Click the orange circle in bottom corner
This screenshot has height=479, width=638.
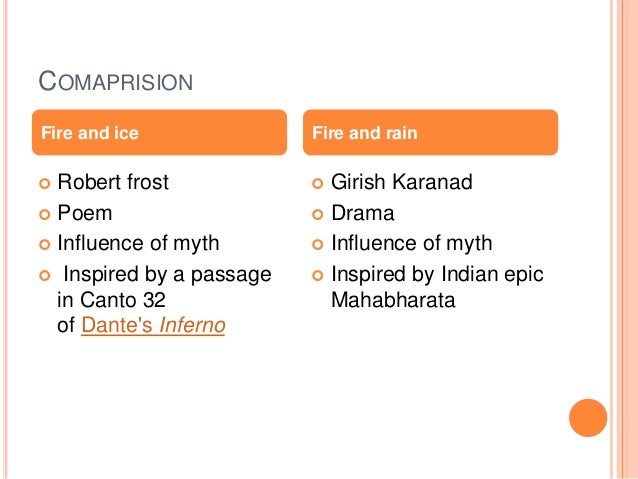pos(588,418)
